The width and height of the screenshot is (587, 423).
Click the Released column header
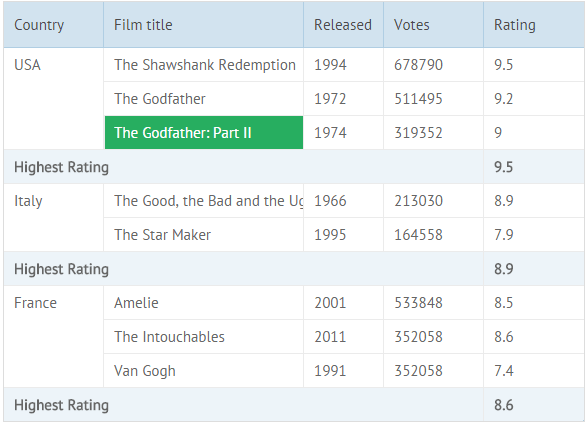[343, 25]
